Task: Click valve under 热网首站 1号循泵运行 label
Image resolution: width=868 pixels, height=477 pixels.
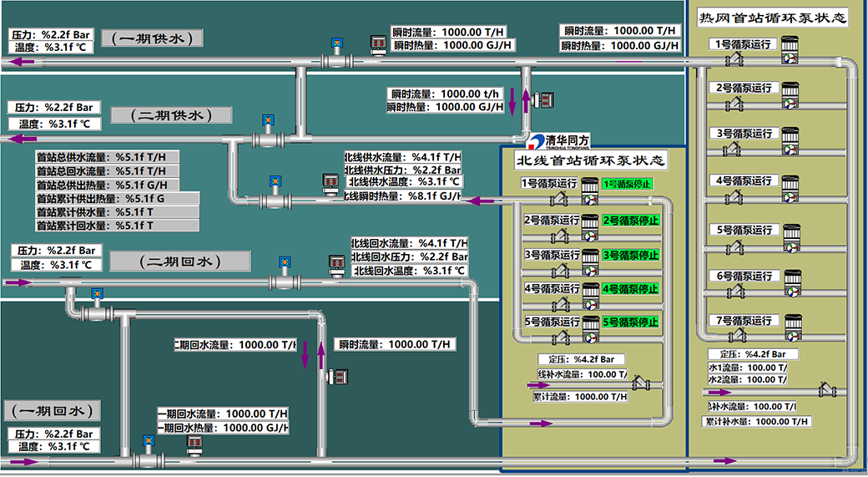Action: point(734,58)
